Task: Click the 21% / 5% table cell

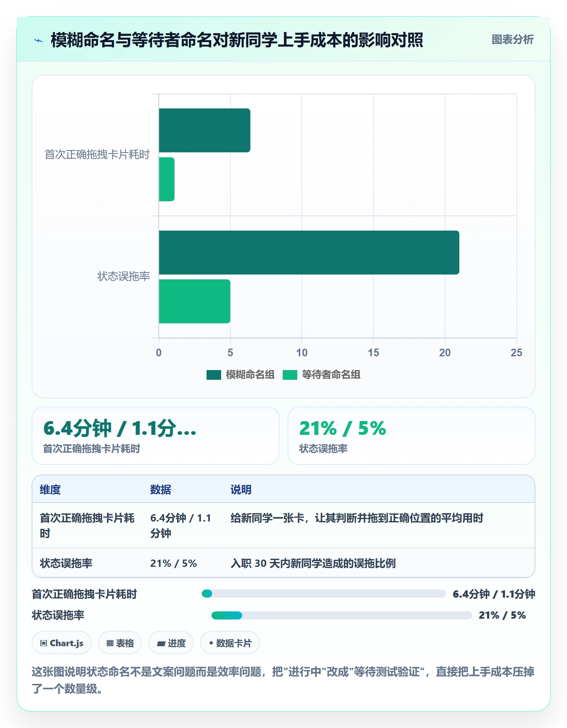Action: pos(173,563)
